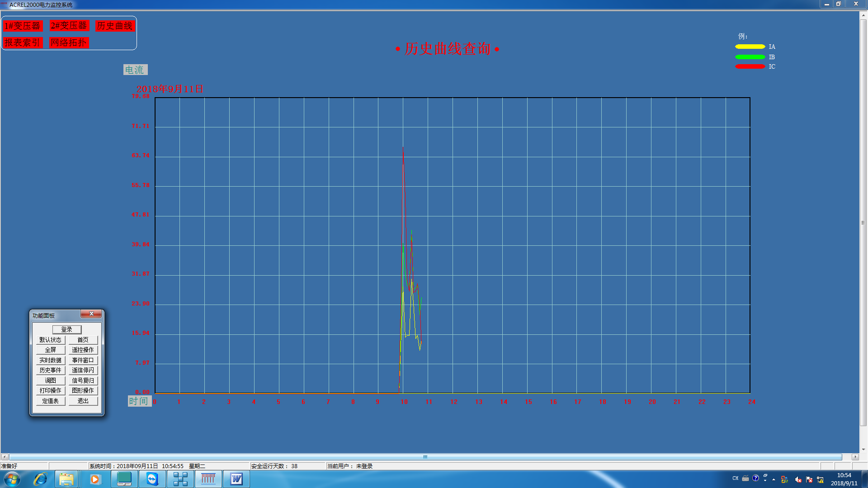Close the 功能面板 function panel

(x=91, y=314)
